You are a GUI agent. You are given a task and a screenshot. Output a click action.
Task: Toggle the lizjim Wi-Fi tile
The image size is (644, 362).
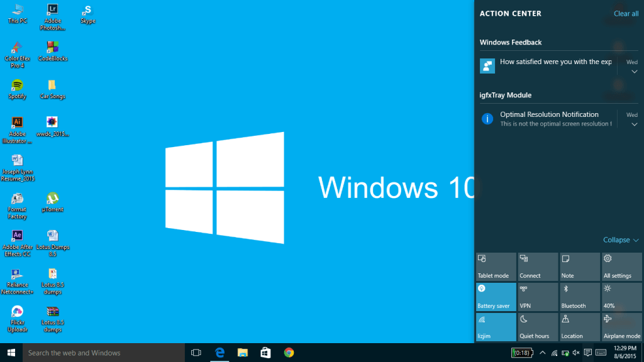click(496, 327)
